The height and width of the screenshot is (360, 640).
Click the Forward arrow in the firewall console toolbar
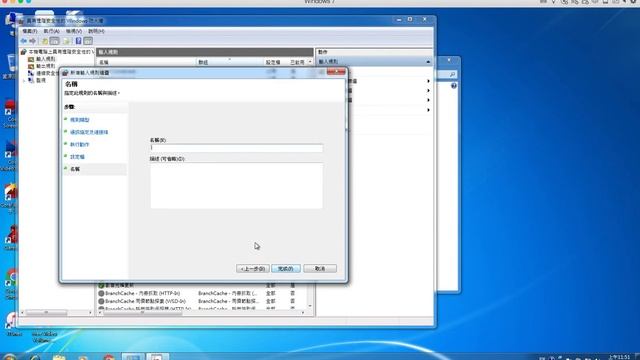[x=33, y=41]
